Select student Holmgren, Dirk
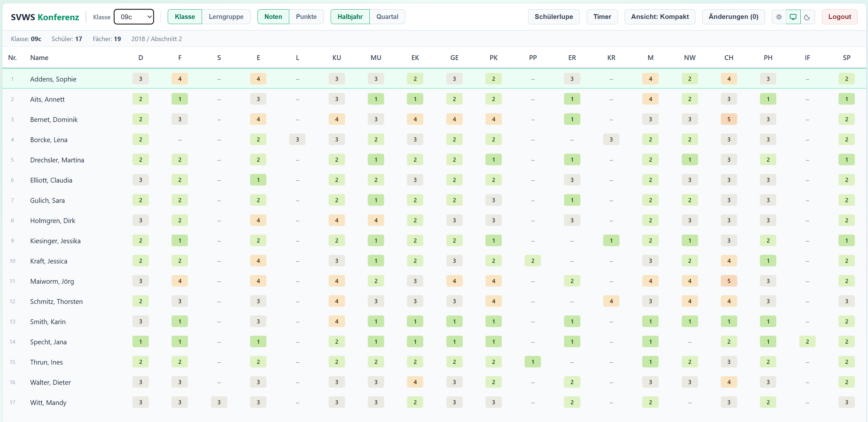868x422 pixels. coord(53,220)
